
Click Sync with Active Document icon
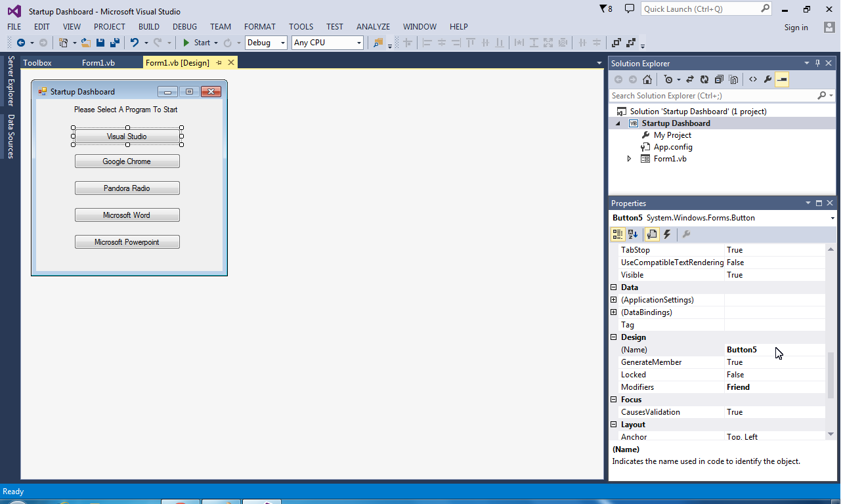tap(690, 79)
